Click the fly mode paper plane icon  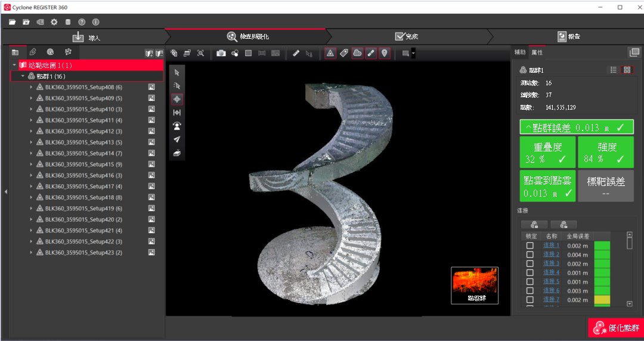[x=177, y=139]
